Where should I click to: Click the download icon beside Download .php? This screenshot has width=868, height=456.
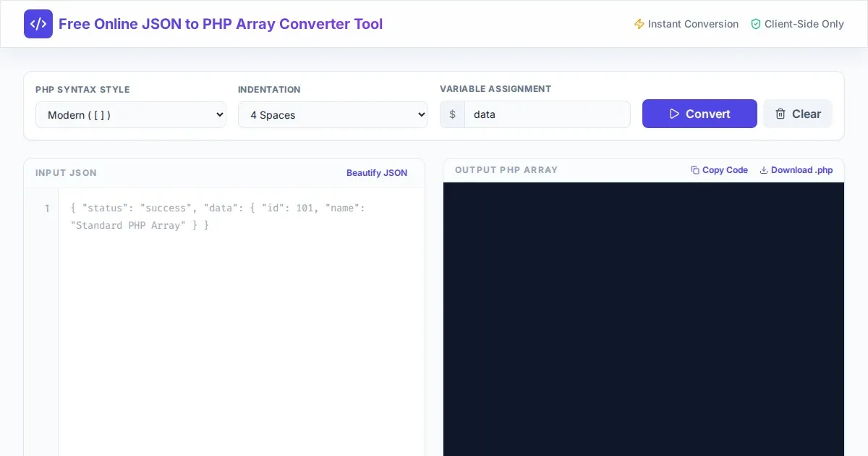(x=764, y=170)
